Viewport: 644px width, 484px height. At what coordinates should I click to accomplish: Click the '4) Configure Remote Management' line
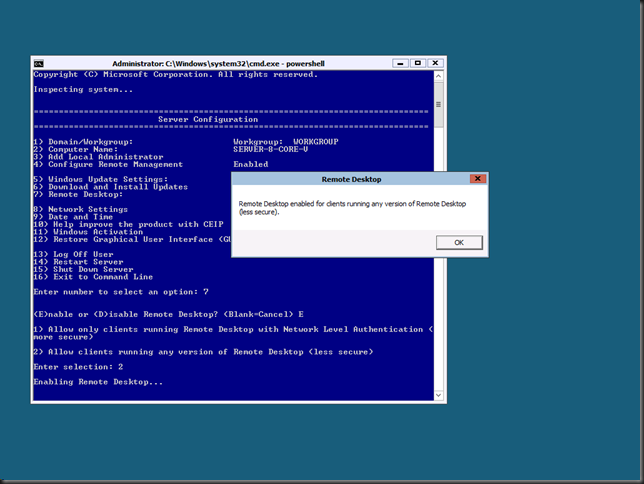click(108, 164)
